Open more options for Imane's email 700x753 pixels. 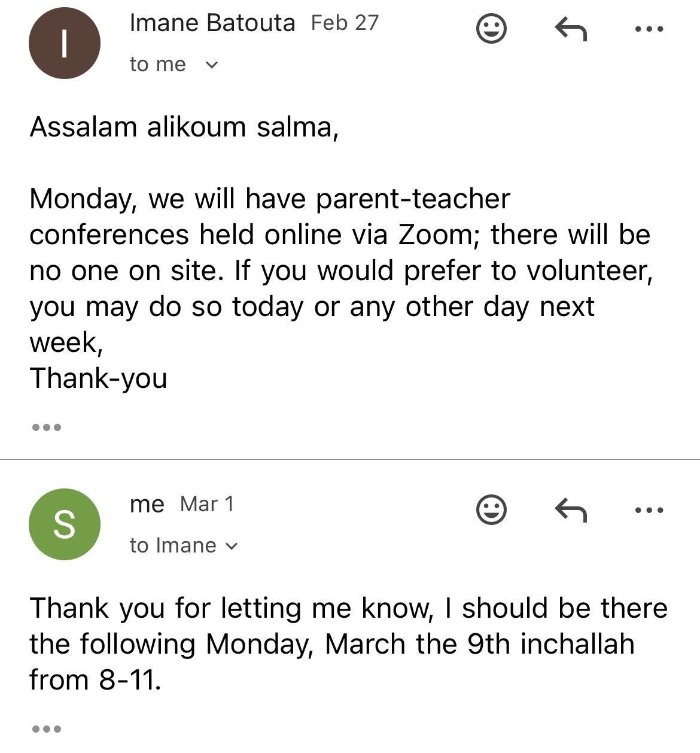(x=649, y=28)
